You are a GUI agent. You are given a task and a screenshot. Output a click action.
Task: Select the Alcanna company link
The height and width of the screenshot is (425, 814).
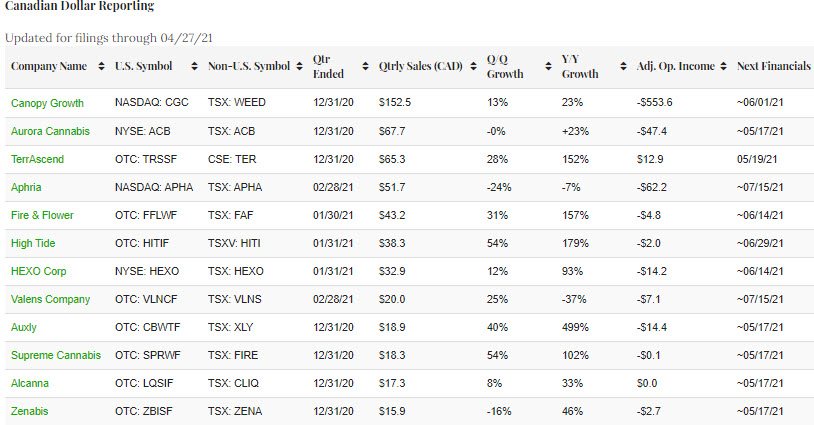(x=31, y=383)
